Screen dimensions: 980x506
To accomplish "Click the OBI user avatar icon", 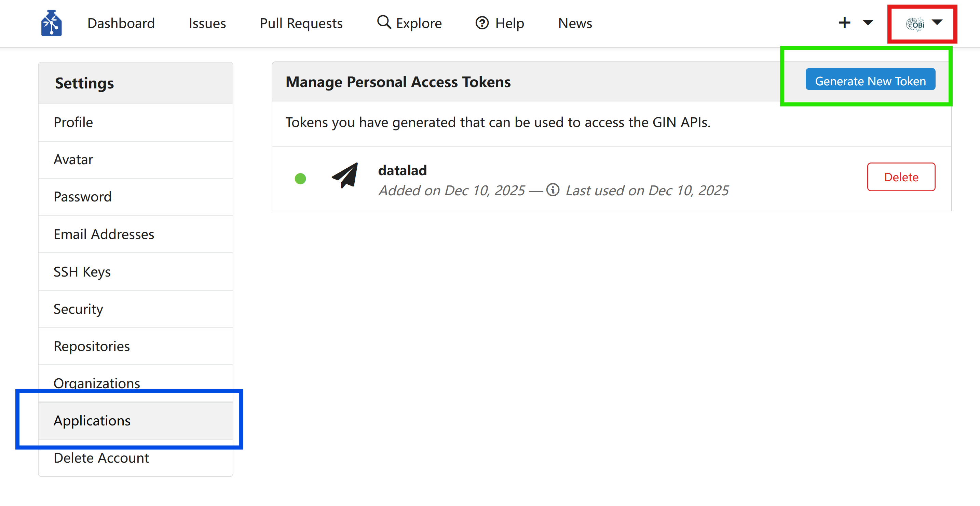I will 915,24.
